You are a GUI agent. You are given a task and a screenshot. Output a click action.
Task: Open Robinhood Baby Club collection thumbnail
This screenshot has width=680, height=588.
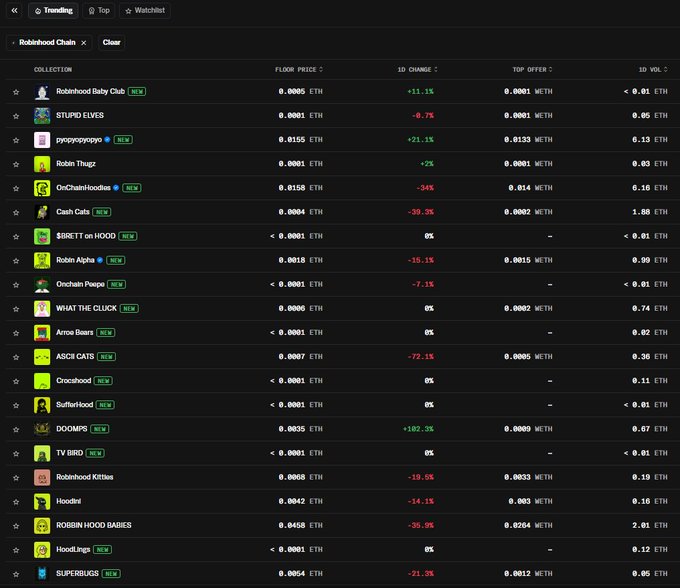(x=42, y=92)
